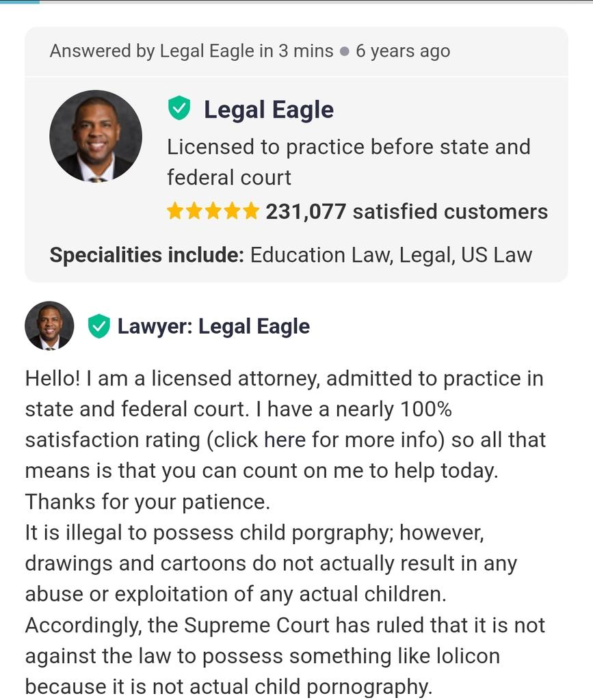Click the green verified shield beside the Legal Eagle heading
Viewport: 593px width, 700px height.
point(179,109)
